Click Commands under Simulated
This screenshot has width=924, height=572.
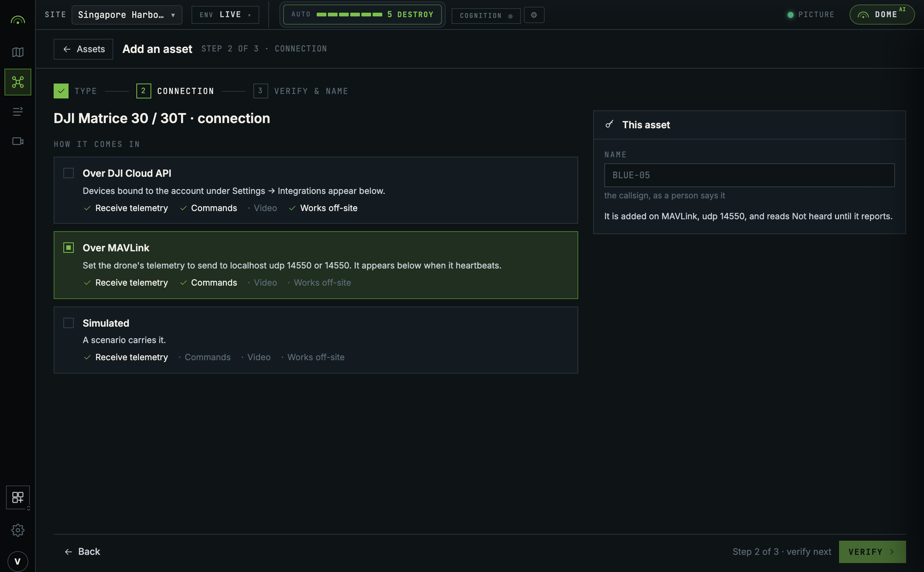coord(205,357)
